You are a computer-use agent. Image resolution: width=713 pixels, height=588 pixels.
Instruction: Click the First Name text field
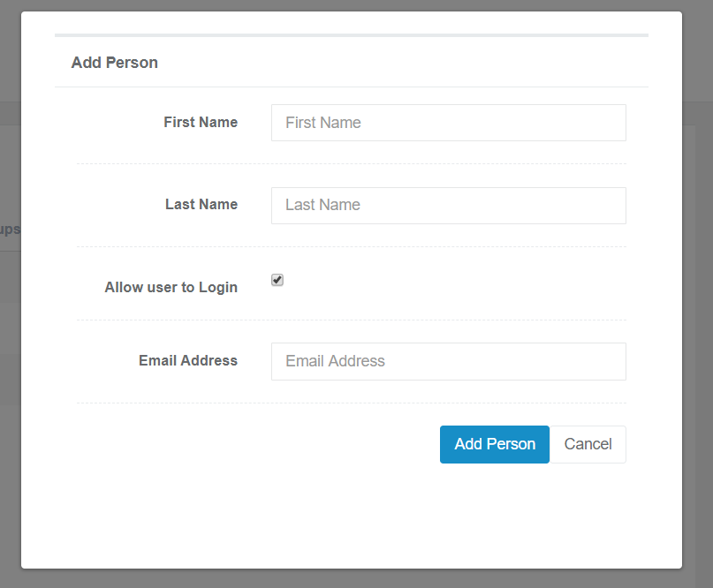tap(448, 123)
